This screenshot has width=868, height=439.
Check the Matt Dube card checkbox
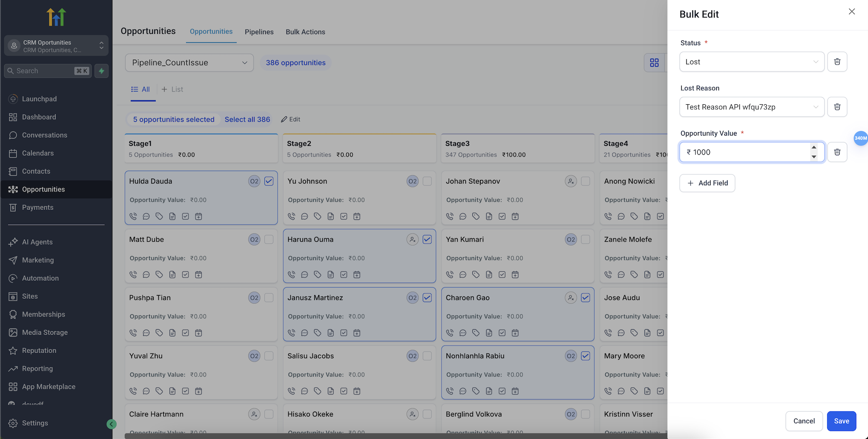tap(269, 240)
